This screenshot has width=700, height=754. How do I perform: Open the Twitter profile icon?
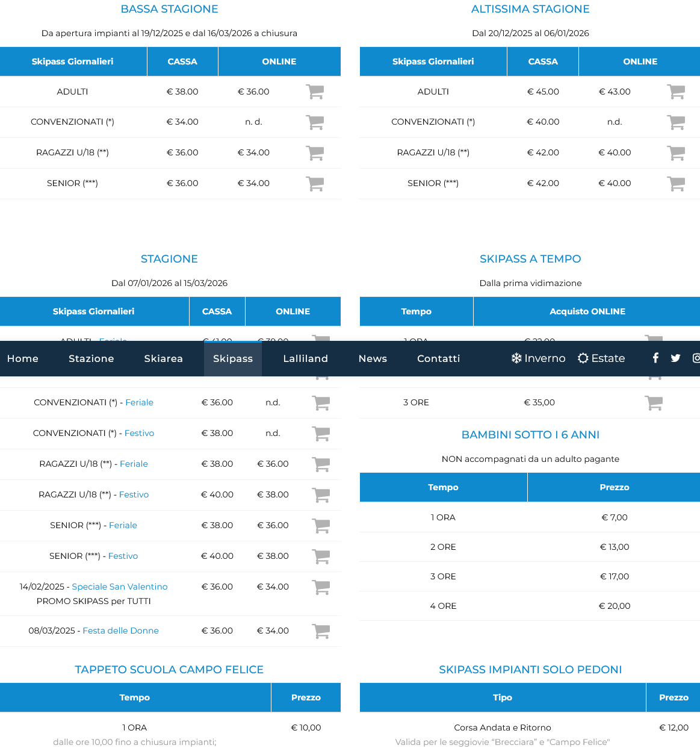click(675, 358)
